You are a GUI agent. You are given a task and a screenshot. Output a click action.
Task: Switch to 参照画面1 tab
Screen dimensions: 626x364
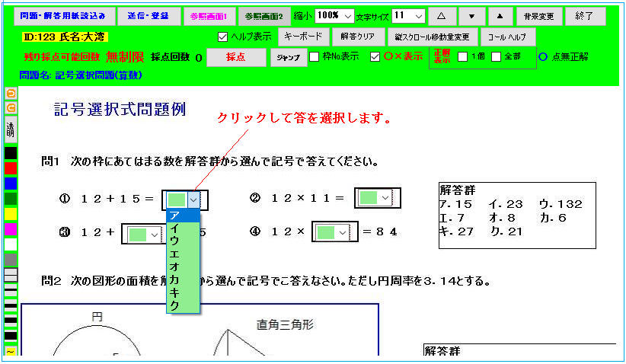(209, 16)
